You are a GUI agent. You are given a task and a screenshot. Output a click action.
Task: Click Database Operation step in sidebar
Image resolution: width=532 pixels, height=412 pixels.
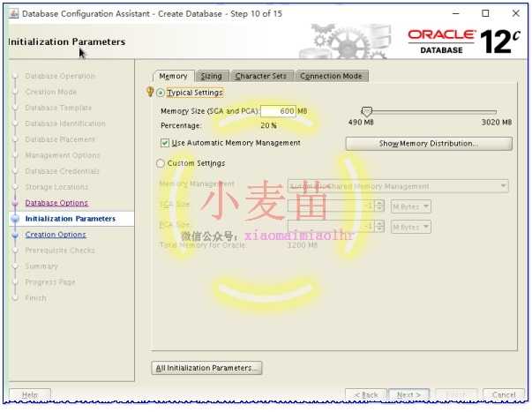(x=60, y=76)
